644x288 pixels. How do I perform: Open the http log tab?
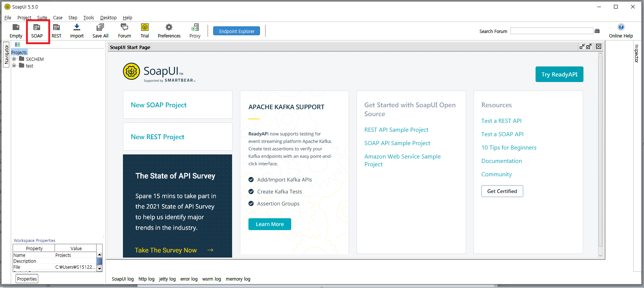pos(146,279)
